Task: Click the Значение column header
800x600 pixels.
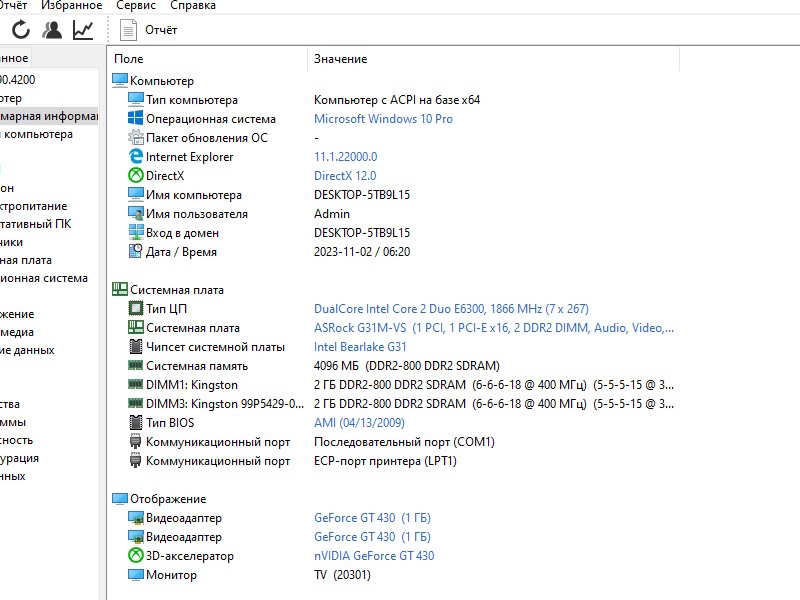Action: click(x=340, y=59)
